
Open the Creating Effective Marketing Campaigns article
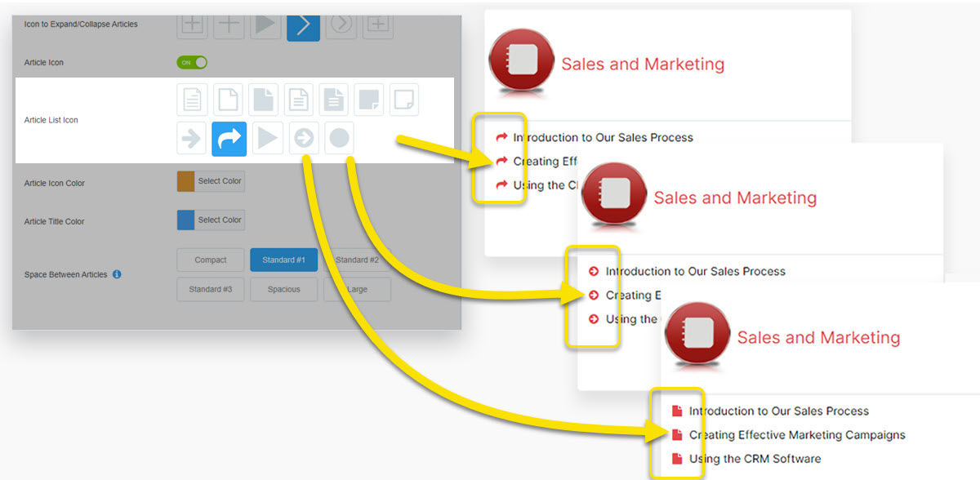point(796,435)
